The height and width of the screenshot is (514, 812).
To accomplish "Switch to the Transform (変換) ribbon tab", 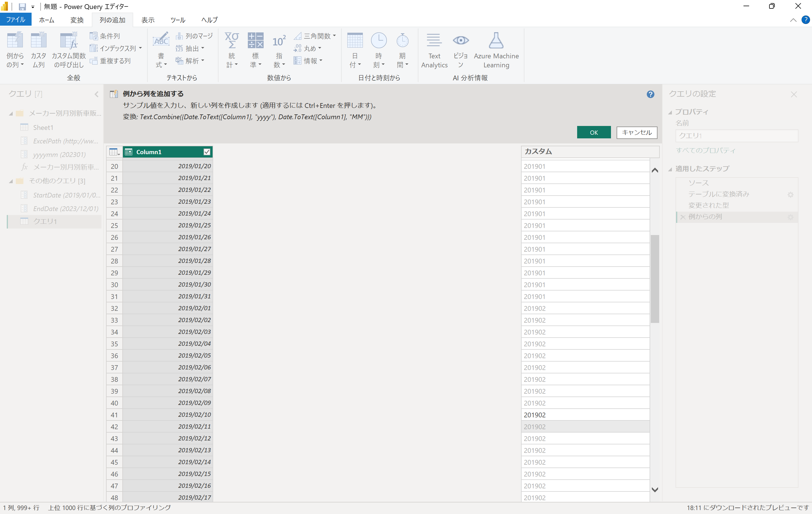I will [x=76, y=20].
